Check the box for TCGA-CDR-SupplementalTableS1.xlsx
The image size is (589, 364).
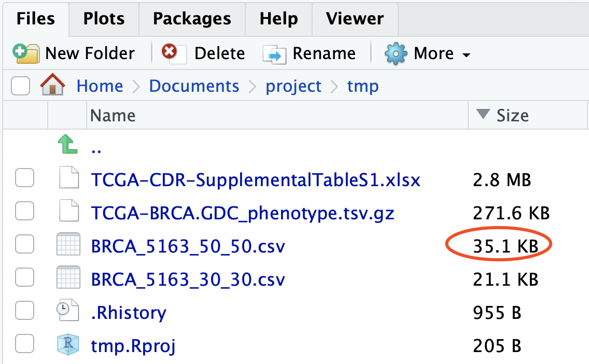tap(24, 179)
